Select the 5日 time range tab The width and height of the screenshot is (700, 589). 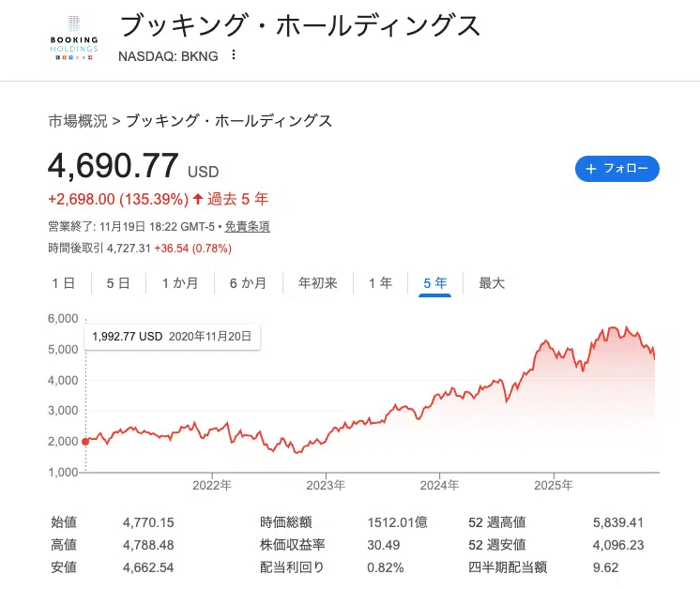118,283
